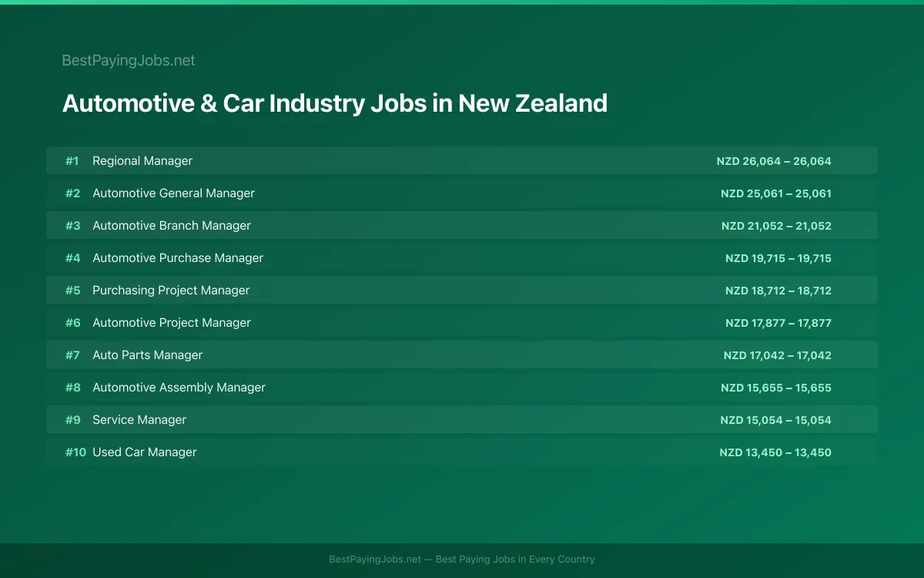The image size is (924, 578).
Task: Click the #9 rank number
Action: point(72,420)
